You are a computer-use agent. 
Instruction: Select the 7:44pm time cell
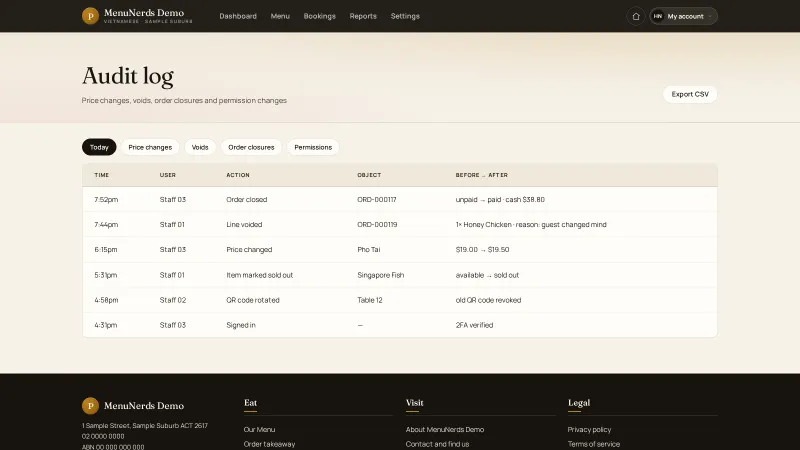coord(106,224)
